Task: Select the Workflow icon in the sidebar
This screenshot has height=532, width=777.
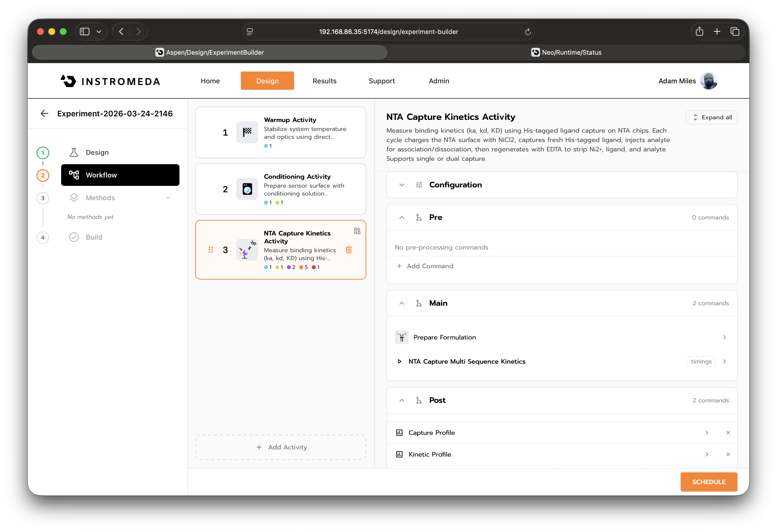Action: (x=74, y=175)
